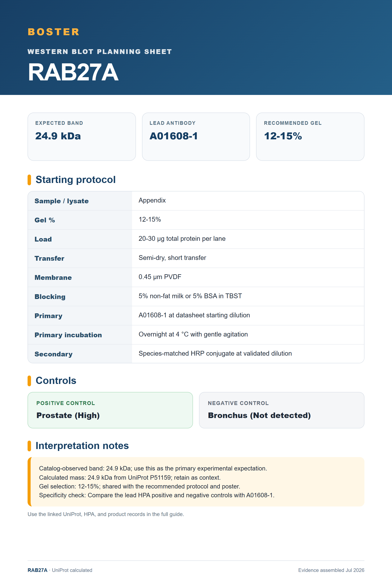Click the Membrane 0.45 µm PVDF cell
This screenshot has height=588, width=392.
pos(248,277)
